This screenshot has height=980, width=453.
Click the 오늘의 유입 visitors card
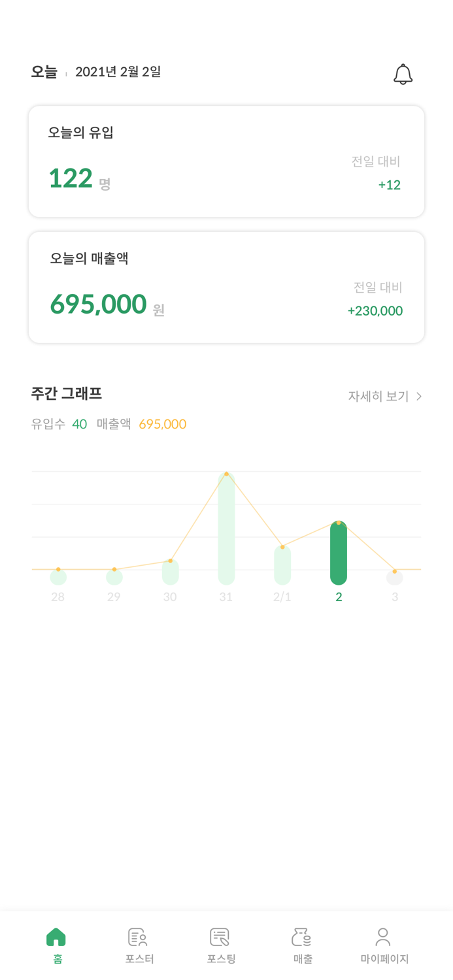pyautogui.click(x=226, y=161)
